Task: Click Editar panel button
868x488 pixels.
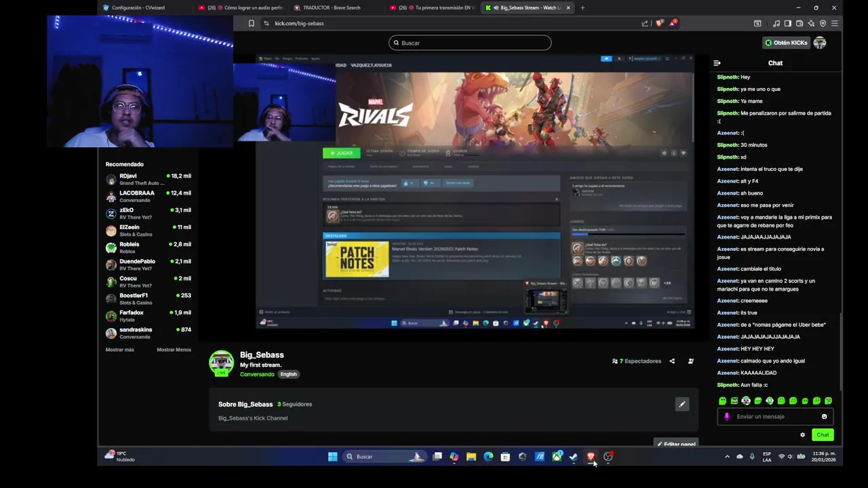Action: (675, 444)
